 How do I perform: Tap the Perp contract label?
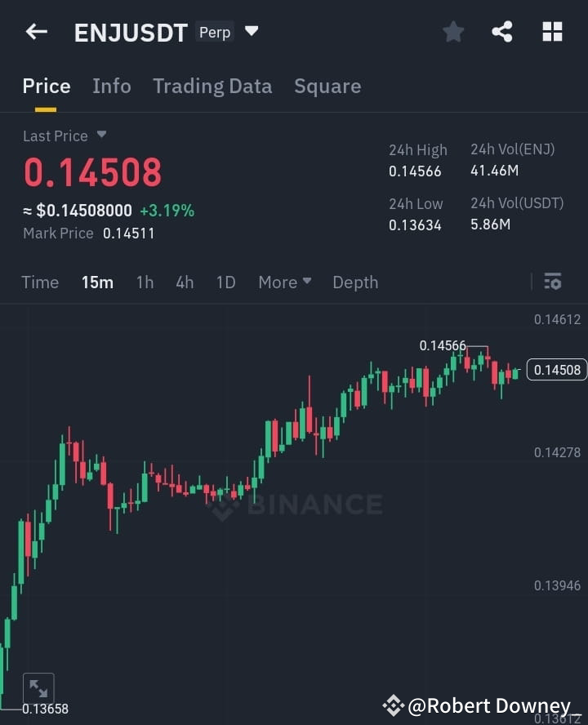tap(215, 32)
